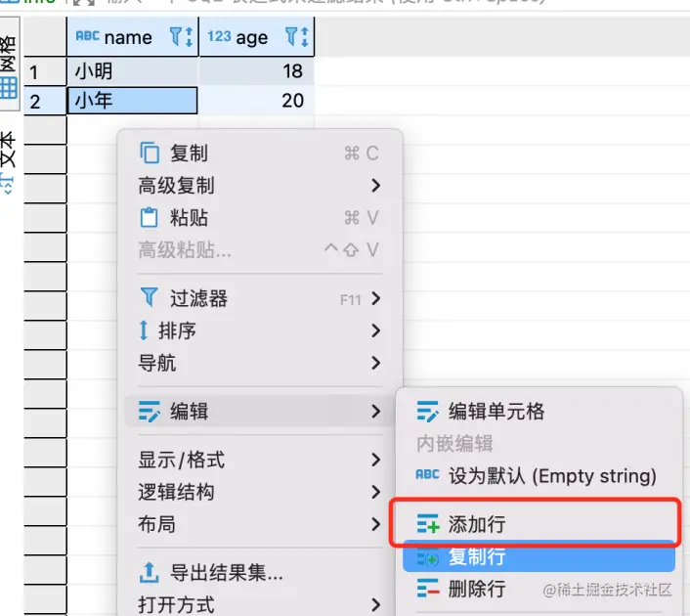Select 添加行 in the edit submenu
The height and width of the screenshot is (616, 690).
click(539, 524)
